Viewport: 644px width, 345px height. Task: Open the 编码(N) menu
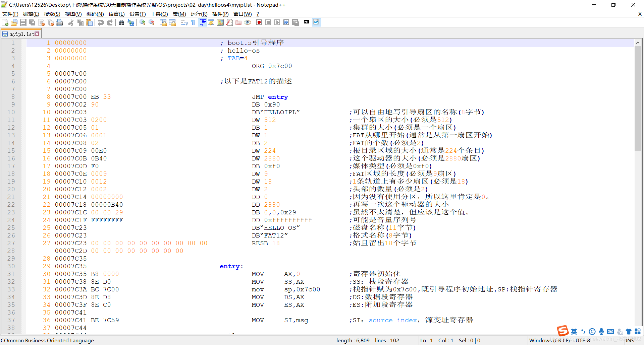[x=95, y=14]
